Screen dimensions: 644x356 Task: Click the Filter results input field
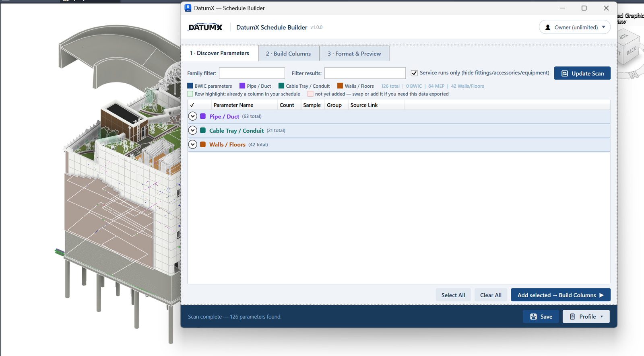[x=365, y=73]
